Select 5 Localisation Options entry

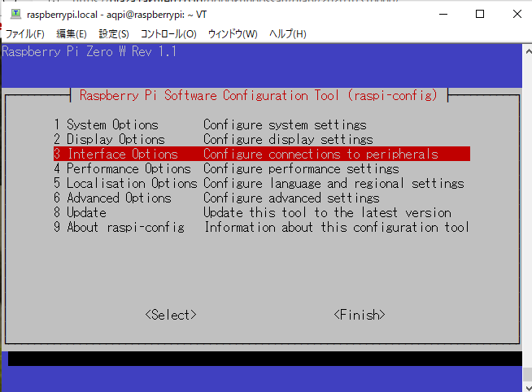[x=262, y=183]
